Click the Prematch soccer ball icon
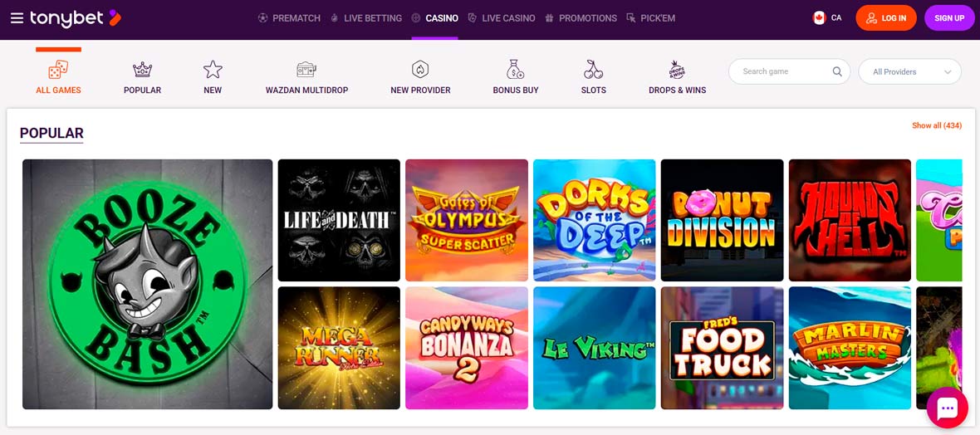This screenshot has height=435, width=980. (x=263, y=18)
